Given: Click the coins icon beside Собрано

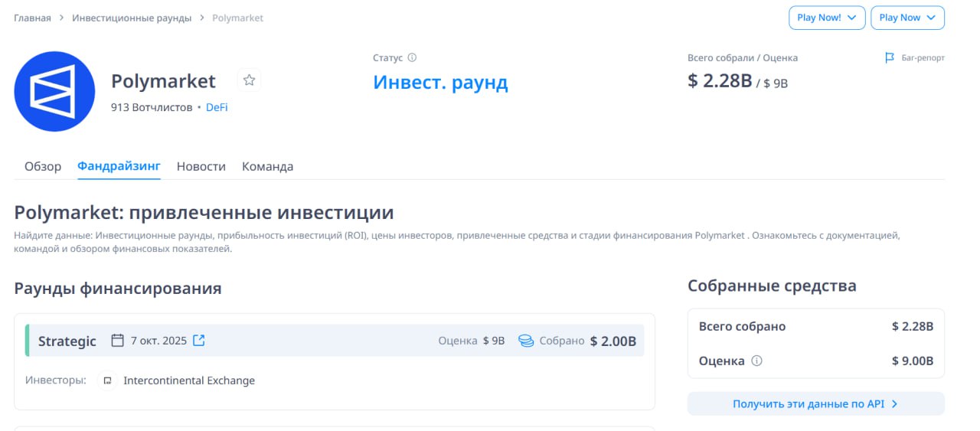Looking at the screenshot, I should [526, 341].
